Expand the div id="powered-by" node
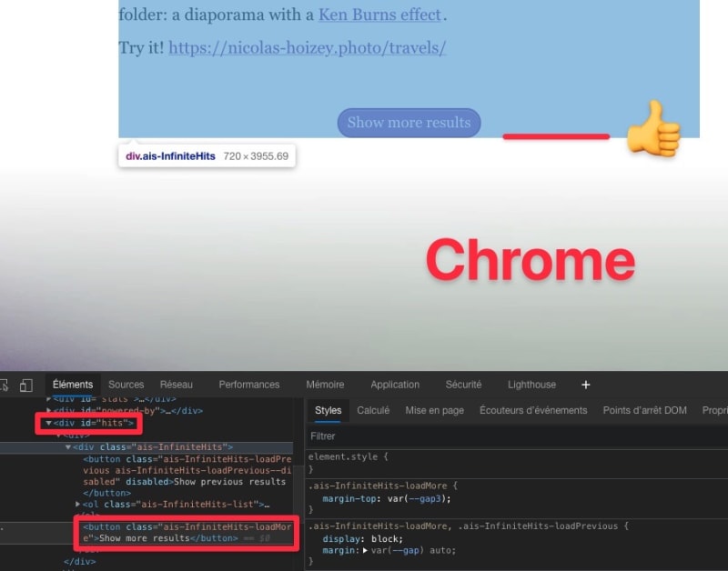The height and width of the screenshot is (571, 728). coord(49,411)
